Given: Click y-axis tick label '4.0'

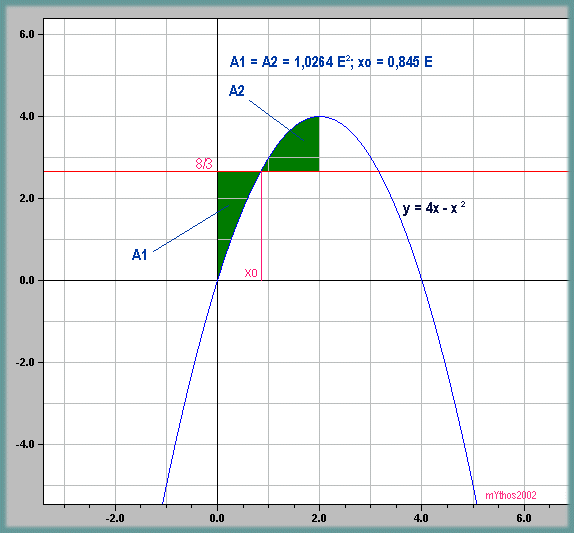Looking at the screenshot, I should click(26, 116).
